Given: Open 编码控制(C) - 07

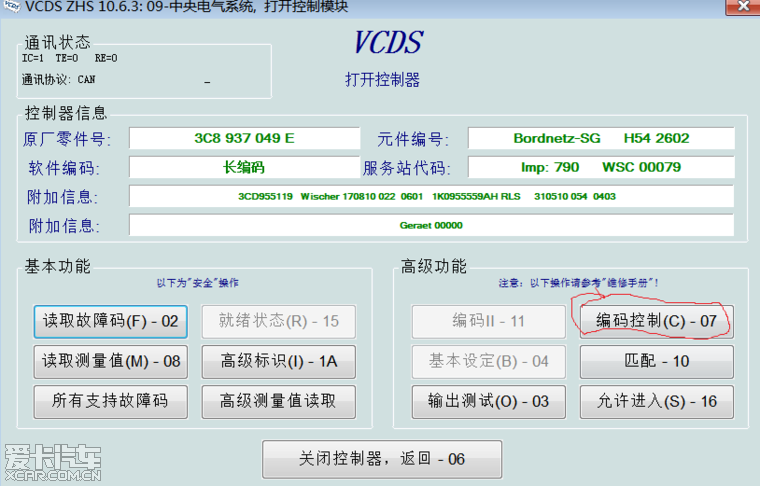Looking at the screenshot, I should pyautogui.click(x=657, y=321).
